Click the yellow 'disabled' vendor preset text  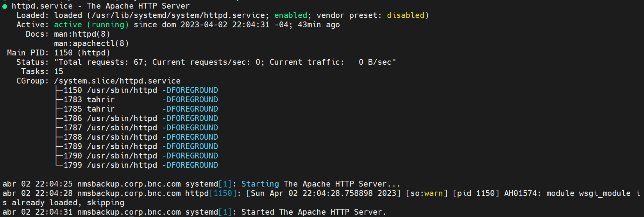pos(405,15)
